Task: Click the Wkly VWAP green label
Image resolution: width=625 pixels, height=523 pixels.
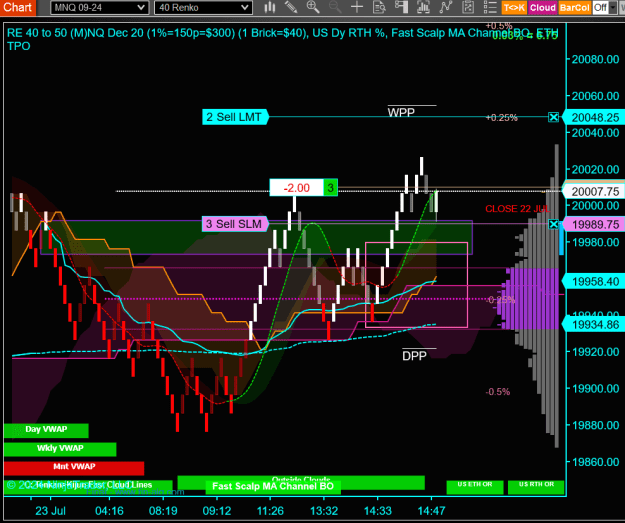Action: [x=60, y=449]
